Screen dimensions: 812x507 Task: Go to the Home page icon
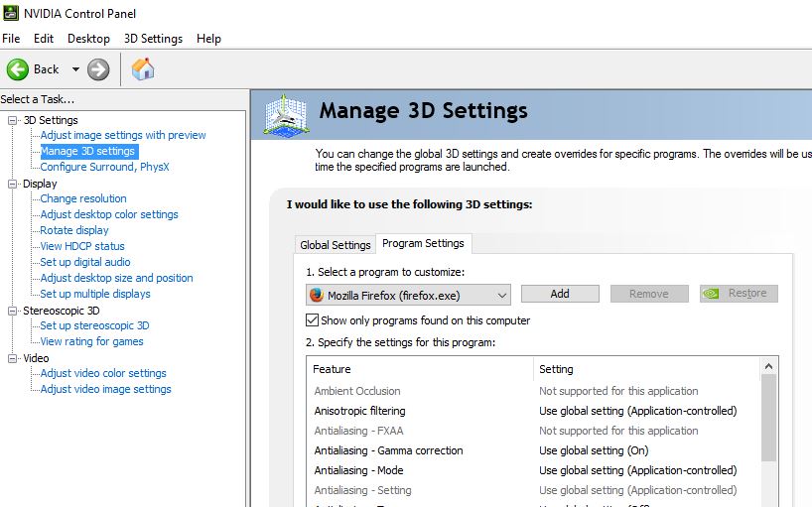(143, 68)
